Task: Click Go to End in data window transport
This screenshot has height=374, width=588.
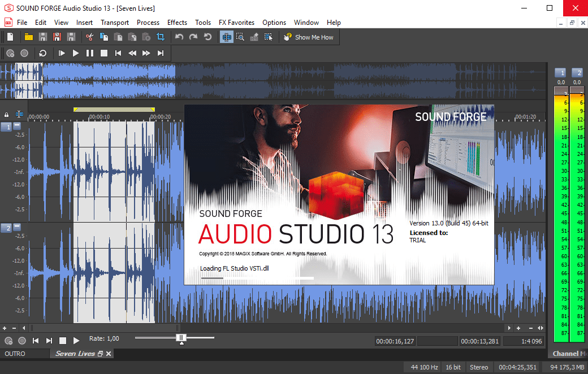Action: (49, 341)
